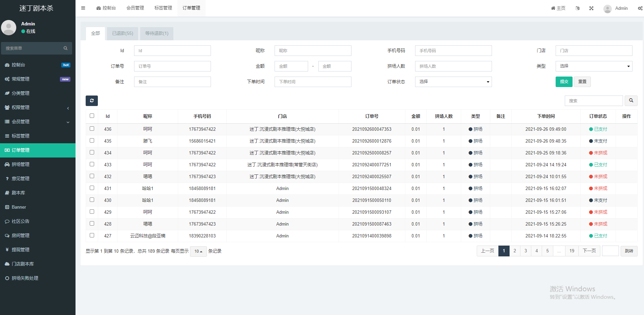The image size is (644, 315).
Task: Click the clear cache icon next to 主页
Action: point(577,8)
